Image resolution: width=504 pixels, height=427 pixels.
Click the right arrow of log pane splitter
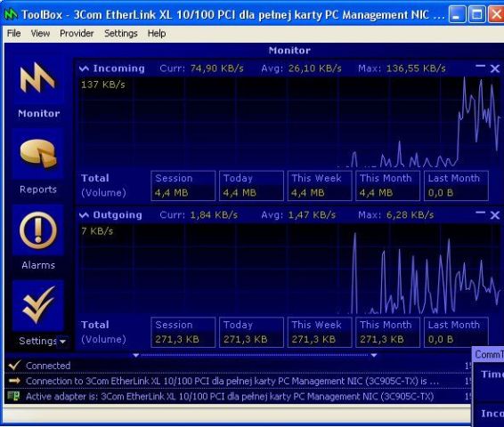[374, 355]
